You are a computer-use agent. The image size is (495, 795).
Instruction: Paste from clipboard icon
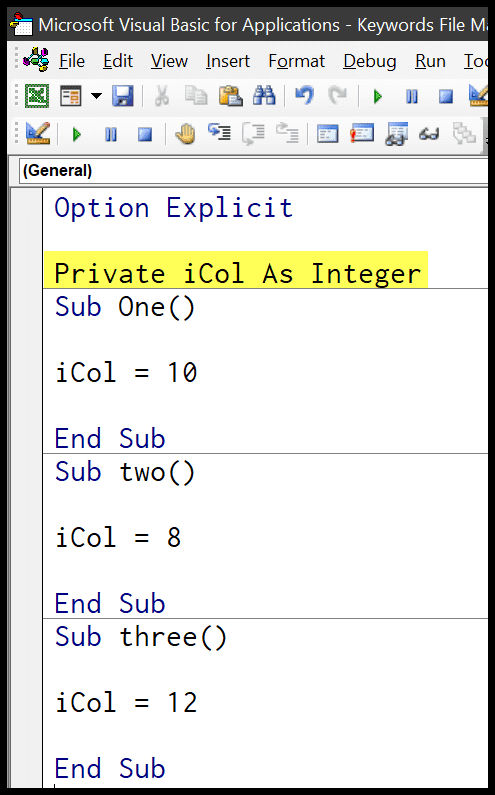(x=230, y=95)
